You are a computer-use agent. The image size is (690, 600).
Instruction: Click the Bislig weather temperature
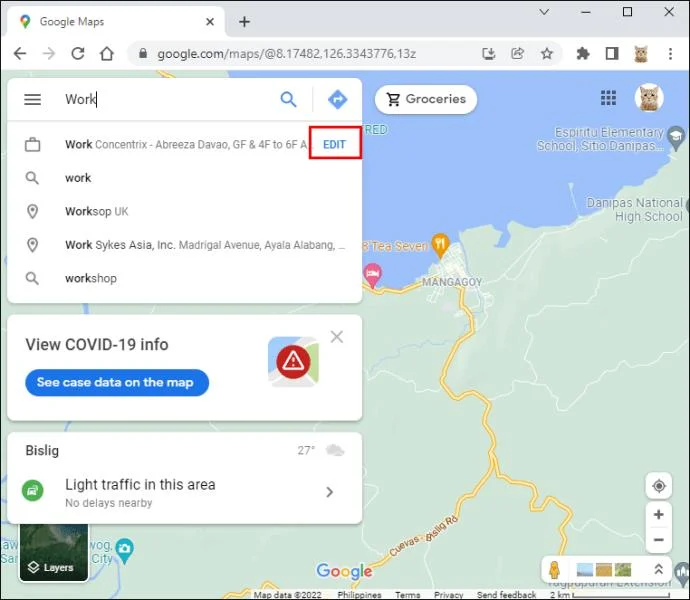tap(306, 450)
